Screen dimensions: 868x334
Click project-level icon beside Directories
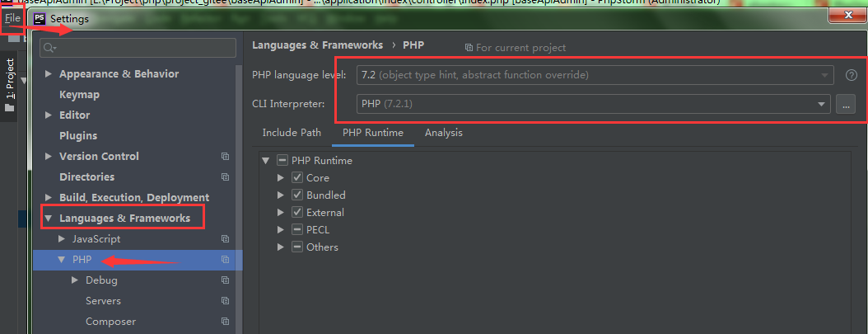226,176
